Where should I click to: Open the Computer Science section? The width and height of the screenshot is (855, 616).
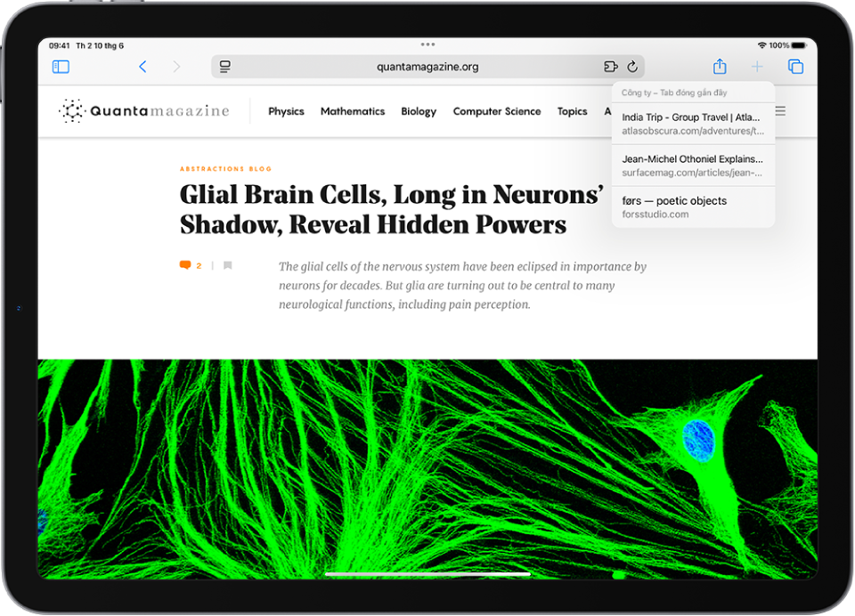click(497, 111)
